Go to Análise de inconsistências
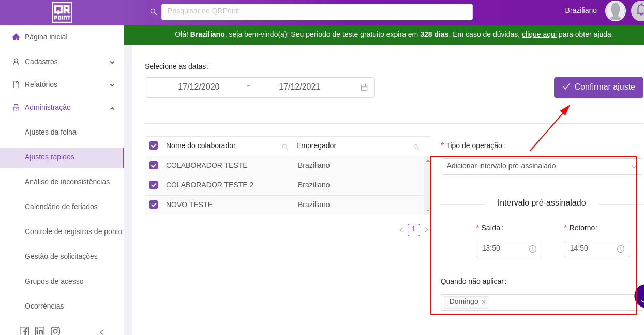The width and height of the screenshot is (644, 335). pos(67,182)
